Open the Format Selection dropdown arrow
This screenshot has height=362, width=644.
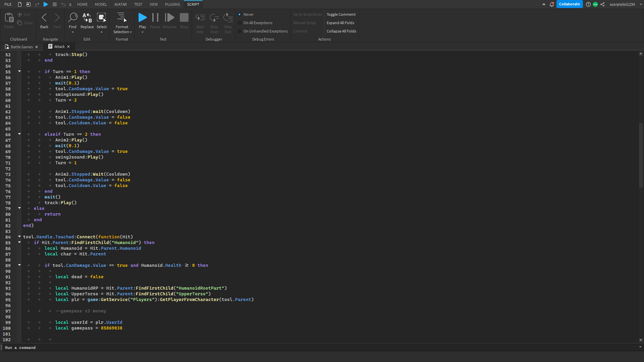pos(131,32)
